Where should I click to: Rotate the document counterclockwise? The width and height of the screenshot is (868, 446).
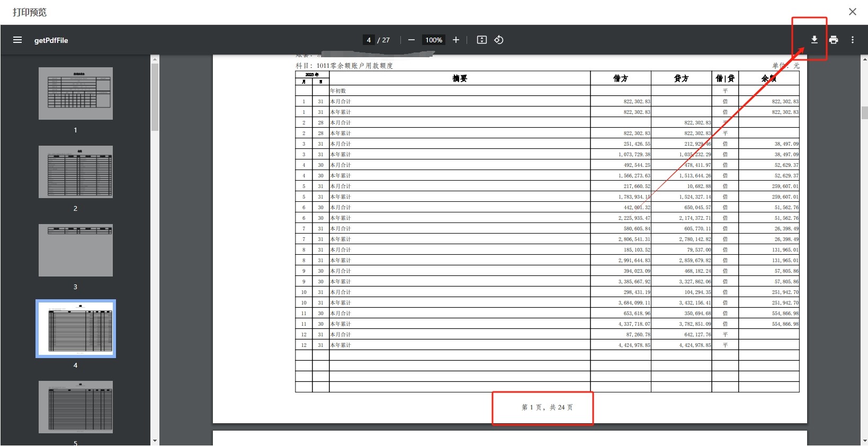tap(499, 40)
